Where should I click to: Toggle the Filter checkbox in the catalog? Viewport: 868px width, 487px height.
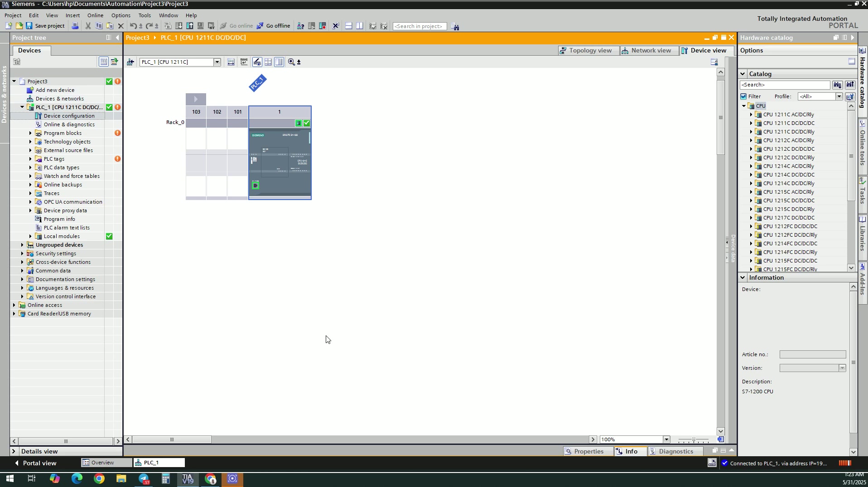(x=743, y=96)
